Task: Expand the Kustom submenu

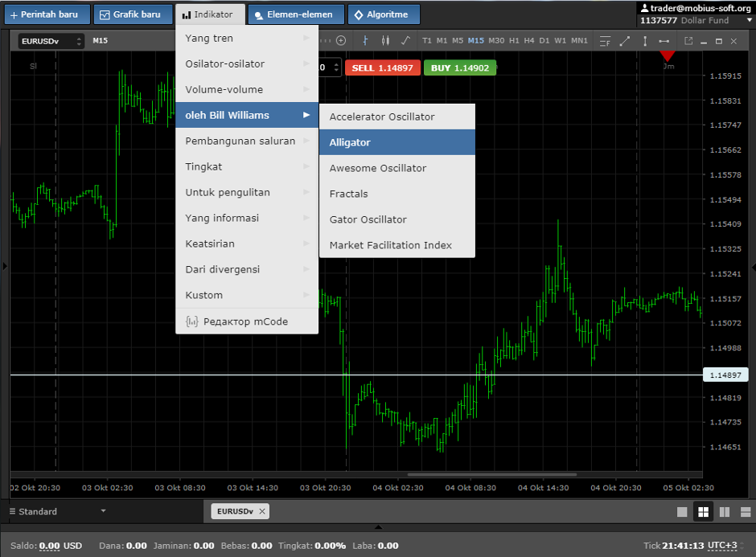Action: tap(247, 295)
